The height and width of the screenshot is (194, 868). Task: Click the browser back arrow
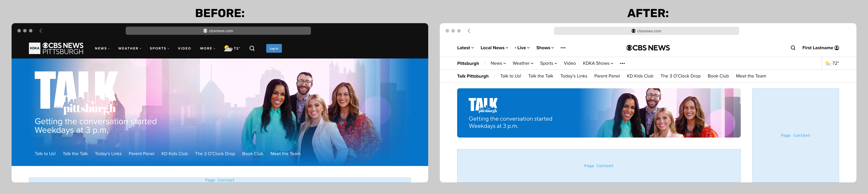coord(41,30)
